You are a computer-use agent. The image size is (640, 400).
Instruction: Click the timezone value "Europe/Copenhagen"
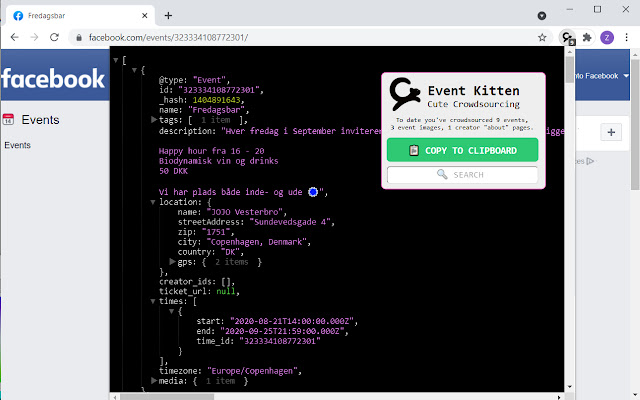coord(254,371)
